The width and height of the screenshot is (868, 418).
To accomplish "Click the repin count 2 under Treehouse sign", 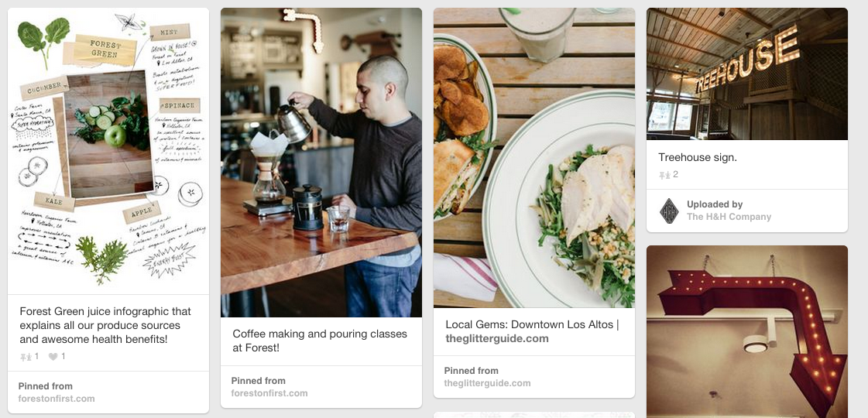I will pos(675,175).
